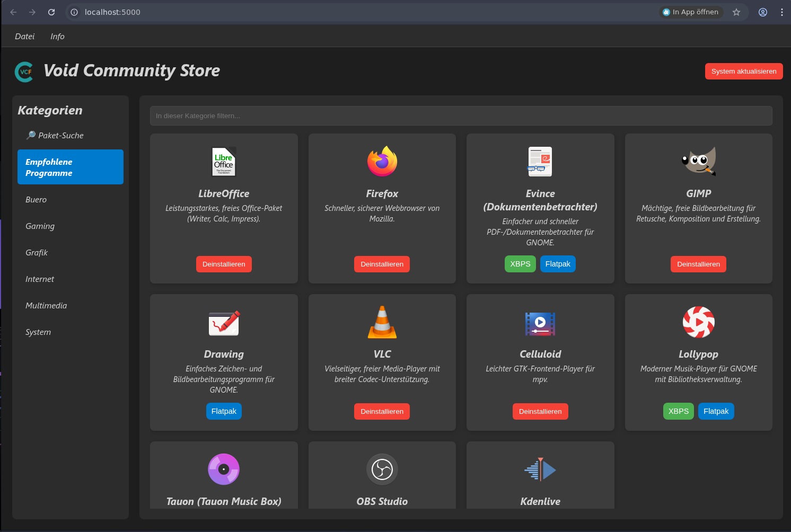Open the Info menu
This screenshot has height=532, width=791.
tap(57, 37)
